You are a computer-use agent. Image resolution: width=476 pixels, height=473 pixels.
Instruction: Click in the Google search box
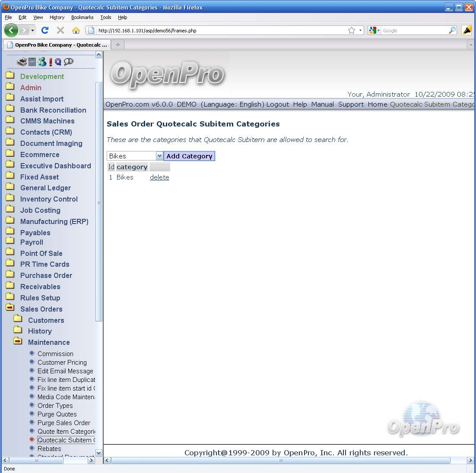414,31
